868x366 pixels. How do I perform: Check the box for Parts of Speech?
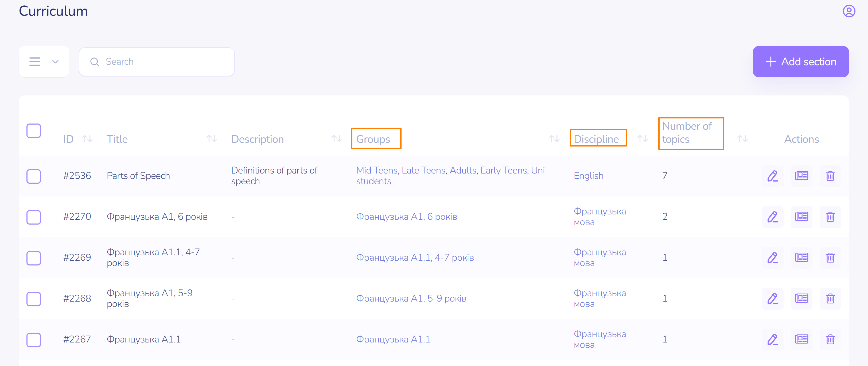pos(34,176)
